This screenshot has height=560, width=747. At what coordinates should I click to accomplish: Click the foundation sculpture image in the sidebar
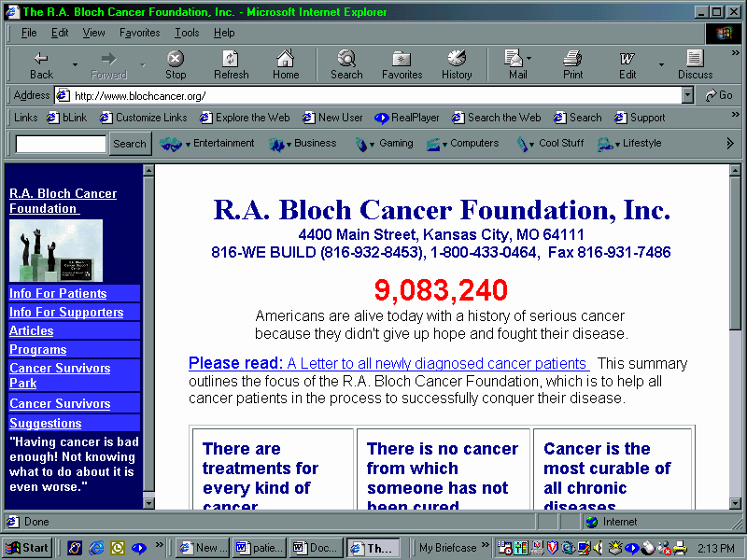click(x=56, y=250)
